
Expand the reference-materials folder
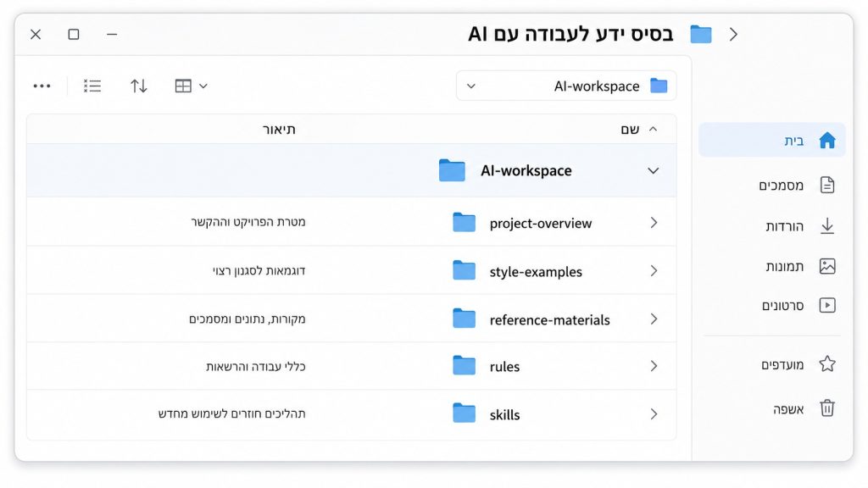[654, 319]
